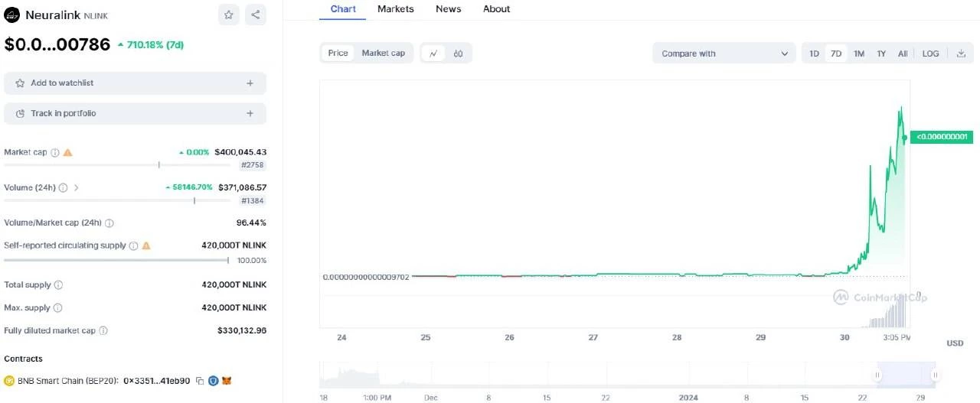Click the circulating supply 100% progress bar
This screenshot has width=980, height=403.
[x=116, y=260]
